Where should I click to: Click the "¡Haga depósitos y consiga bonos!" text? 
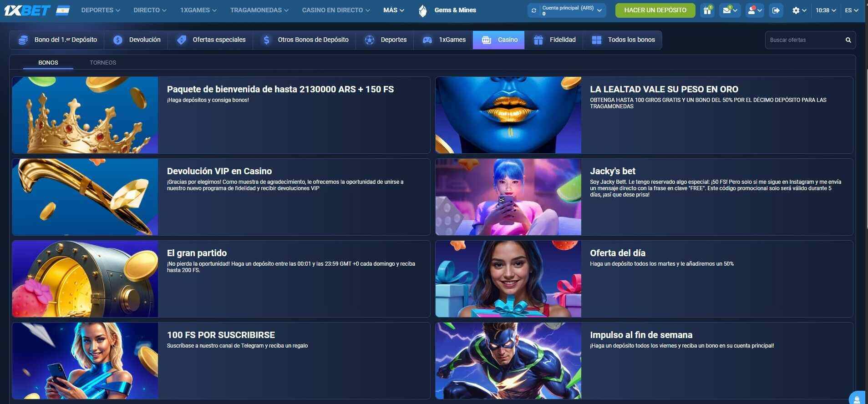(x=208, y=100)
